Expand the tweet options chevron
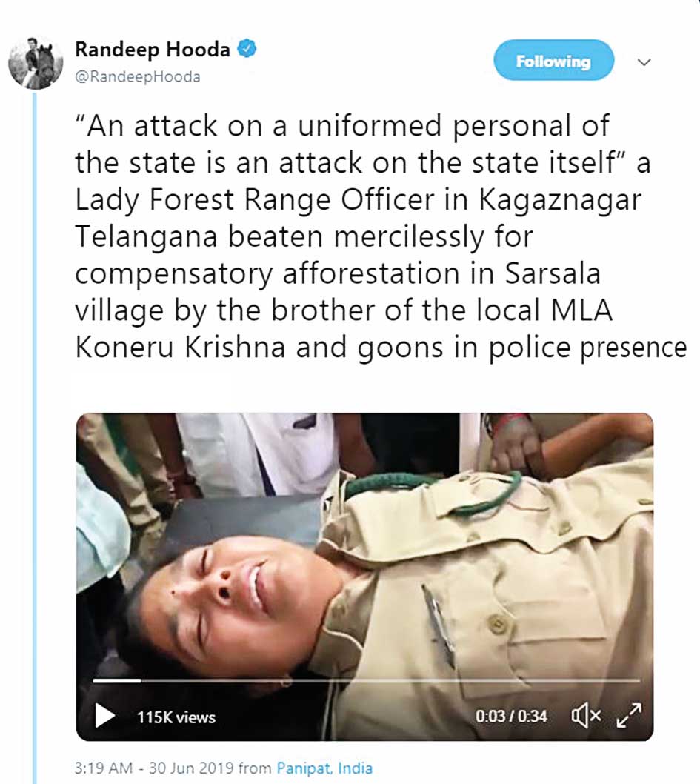The image size is (700, 784). pyautogui.click(x=644, y=62)
